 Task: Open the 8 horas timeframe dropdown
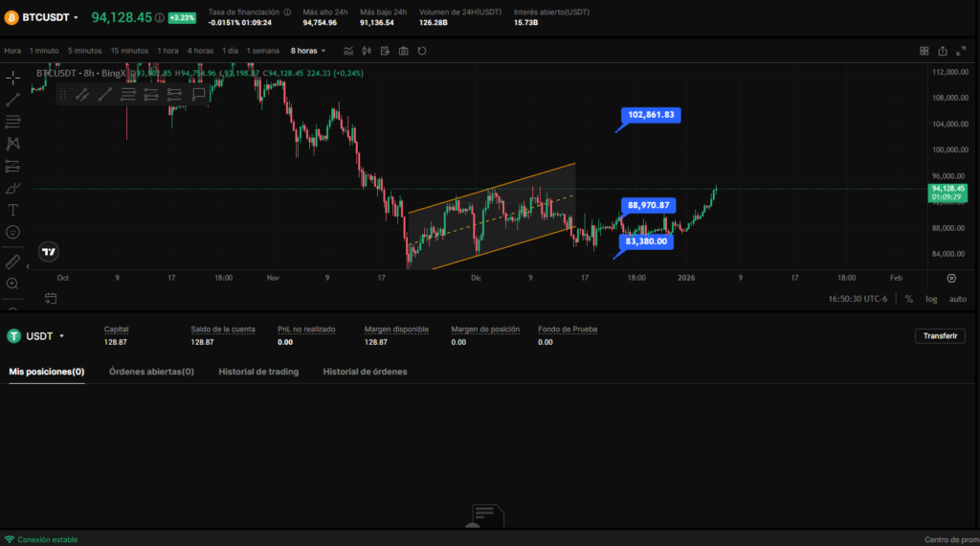(308, 51)
